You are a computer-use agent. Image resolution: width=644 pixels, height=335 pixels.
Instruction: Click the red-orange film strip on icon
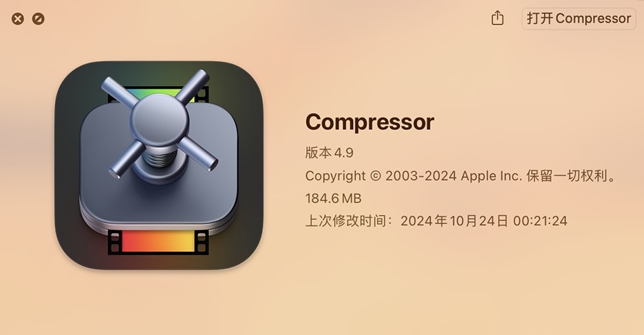pyautogui.click(x=158, y=241)
